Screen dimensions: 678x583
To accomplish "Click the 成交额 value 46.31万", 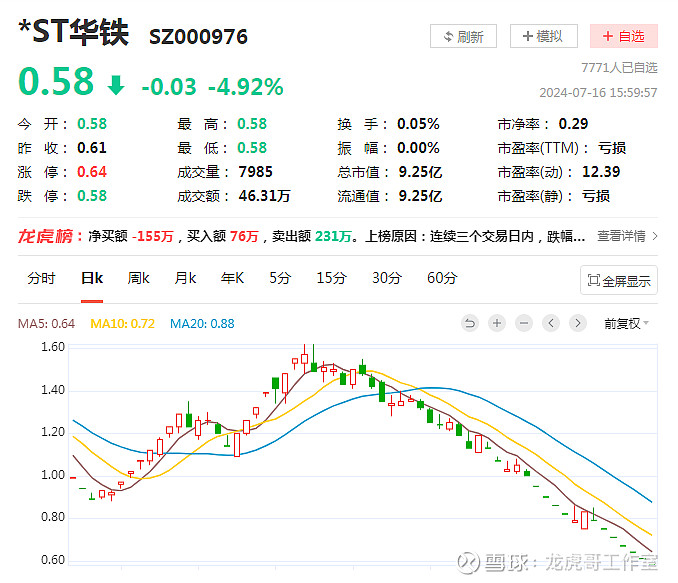I will pyautogui.click(x=264, y=196).
